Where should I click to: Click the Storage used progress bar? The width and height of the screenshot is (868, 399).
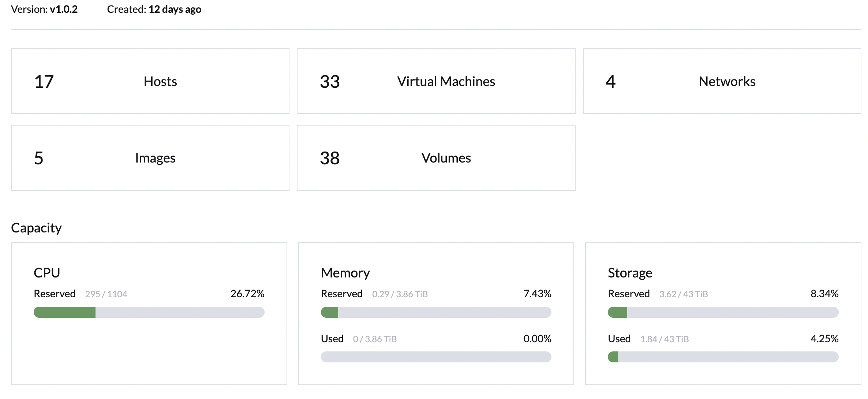click(723, 357)
